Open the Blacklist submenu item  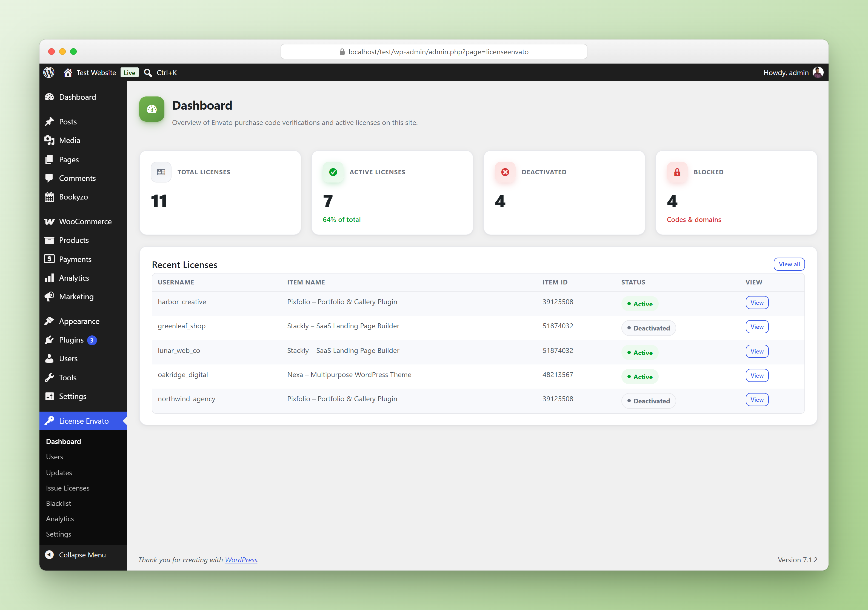pos(59,503)
